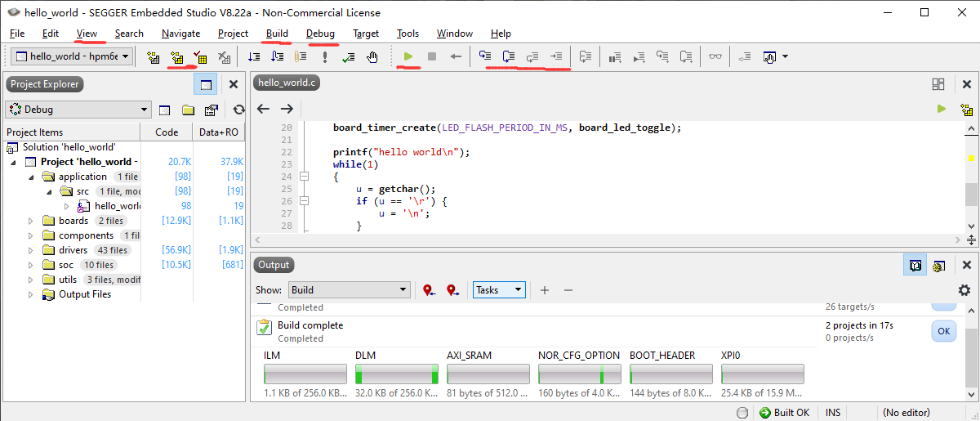Click the next location red pin icon

coord(453,290)
